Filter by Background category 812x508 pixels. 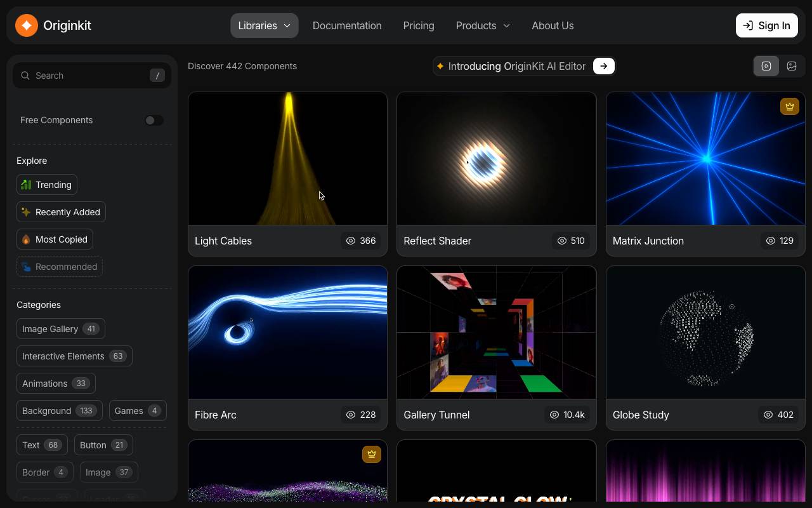60,411
